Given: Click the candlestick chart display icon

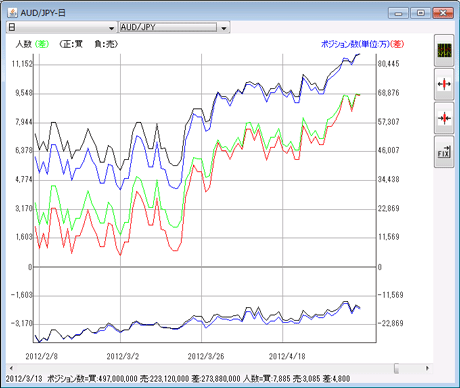Looking at the screenshot, I should tap(444, 50).
